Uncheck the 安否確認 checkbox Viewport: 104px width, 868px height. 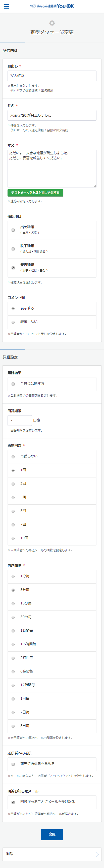(x=13, y=268)
